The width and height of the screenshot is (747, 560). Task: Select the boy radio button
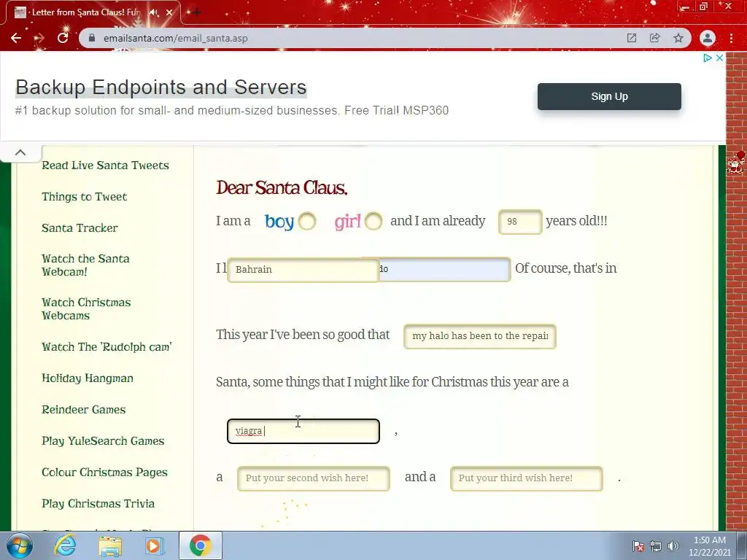307,221
